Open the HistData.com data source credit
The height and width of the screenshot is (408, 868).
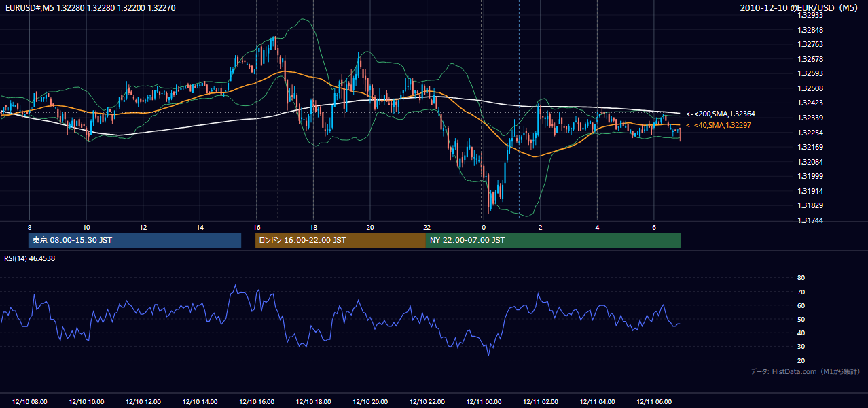tap(806, 371)
